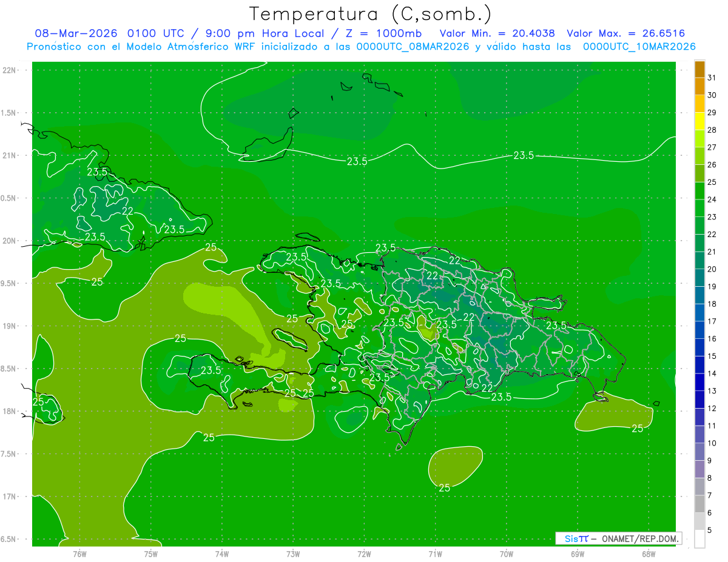Click the legend scale label '8'

[710, 478]
